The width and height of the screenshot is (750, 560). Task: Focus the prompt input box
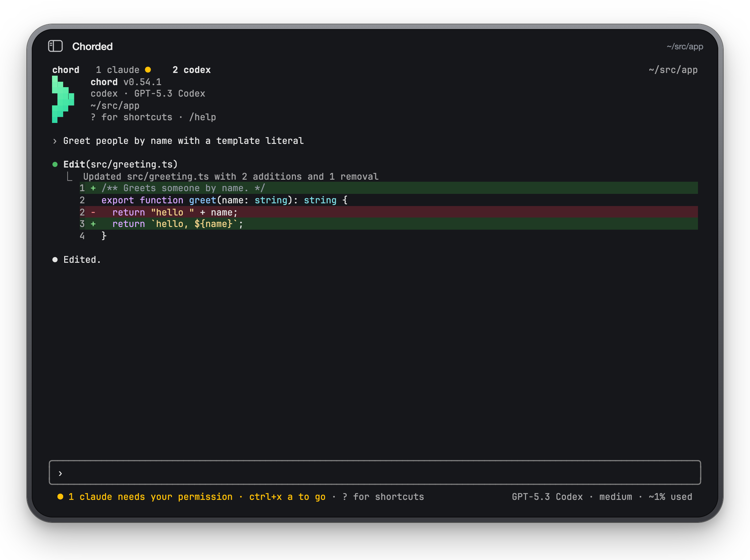click(375, 473)
